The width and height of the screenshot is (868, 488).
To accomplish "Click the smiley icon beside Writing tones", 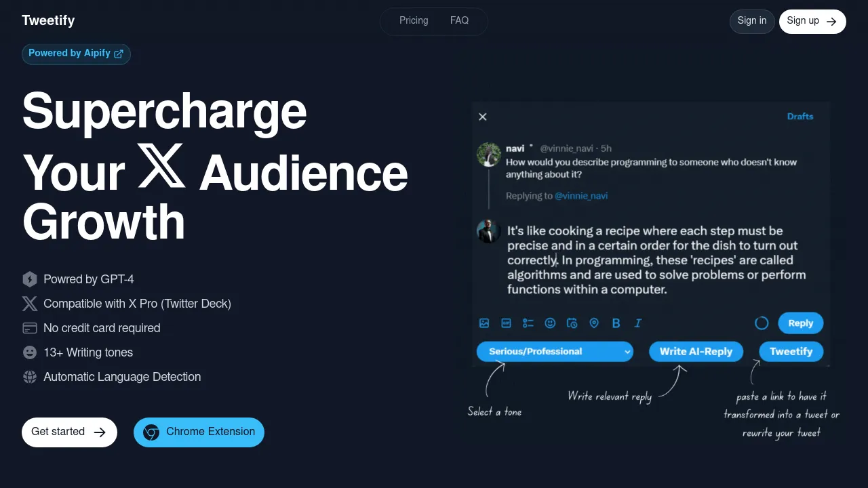I will click(30, 352).
